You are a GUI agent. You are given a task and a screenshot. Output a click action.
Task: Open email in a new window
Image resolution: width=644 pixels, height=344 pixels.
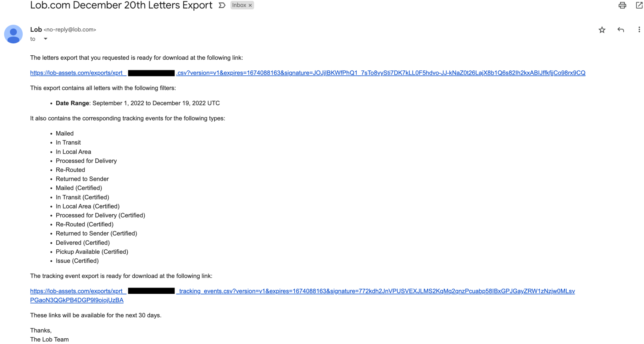(x=639, y=5)
